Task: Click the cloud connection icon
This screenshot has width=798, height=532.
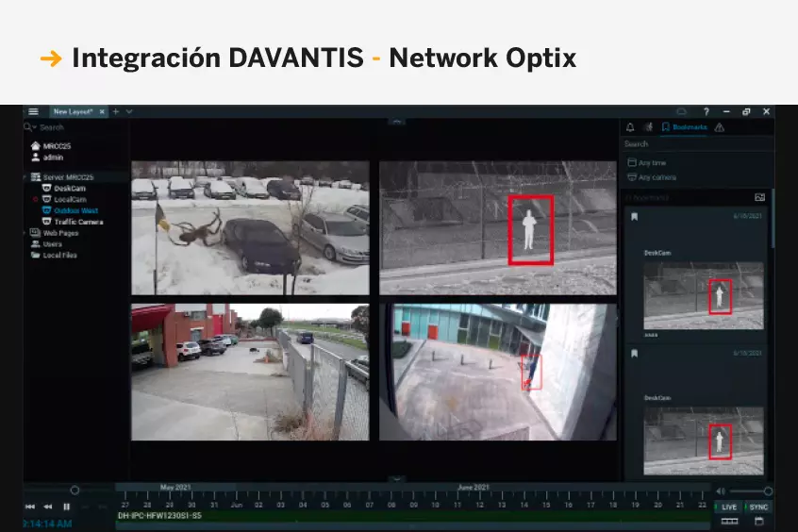Action: pos(682,111)
